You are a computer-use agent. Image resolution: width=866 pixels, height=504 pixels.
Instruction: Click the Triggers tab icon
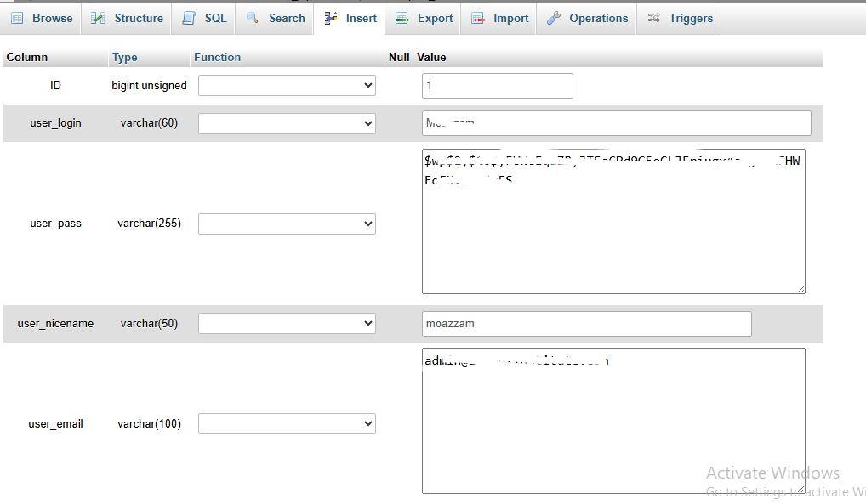pos(653,18)
